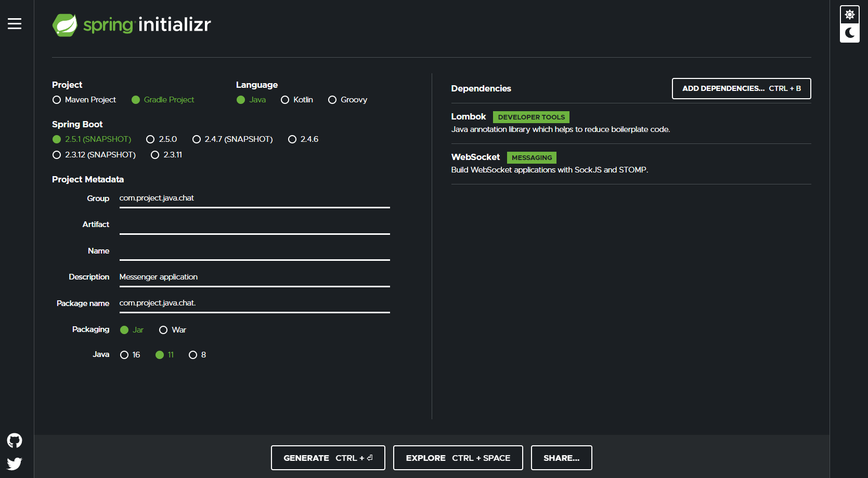Screen dimensions: 868x478
Task: Click the Lombok description text
Action: [561, 129]
